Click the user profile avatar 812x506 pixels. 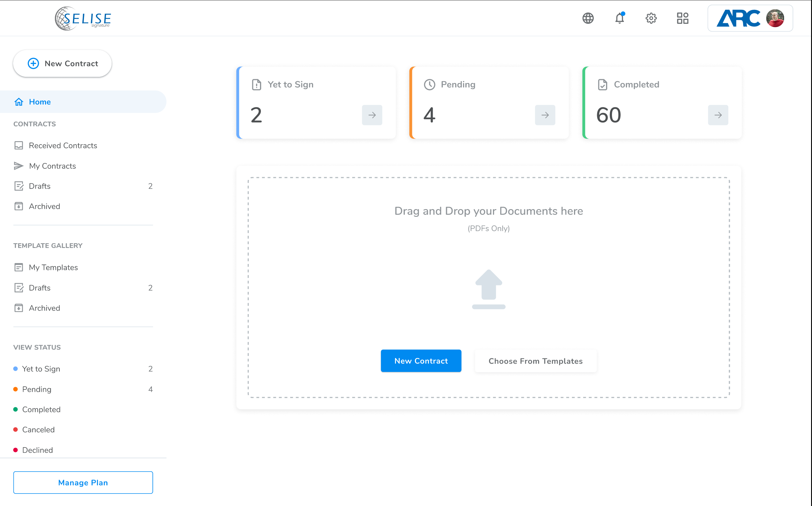(x=775, y=18)
